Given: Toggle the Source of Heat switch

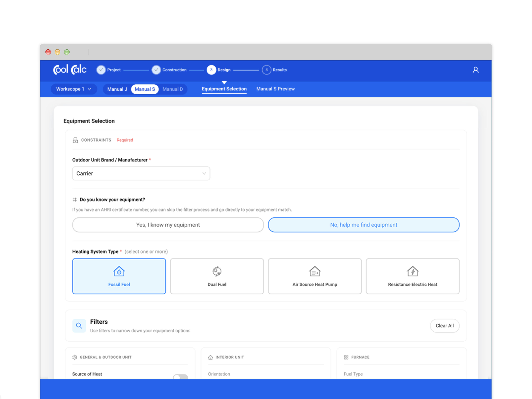Looking at the screenshot, I should coord(180,376).
